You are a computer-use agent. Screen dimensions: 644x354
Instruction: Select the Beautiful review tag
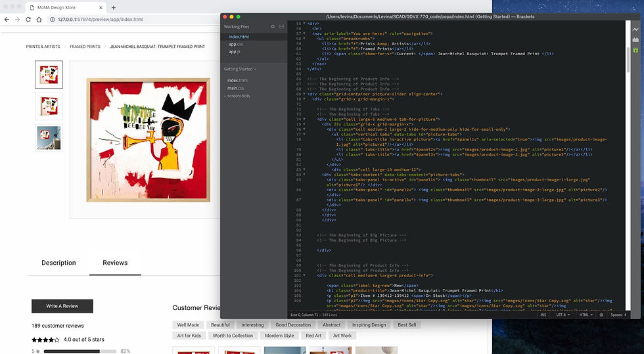pyautogui.click(x=221, y=325)
